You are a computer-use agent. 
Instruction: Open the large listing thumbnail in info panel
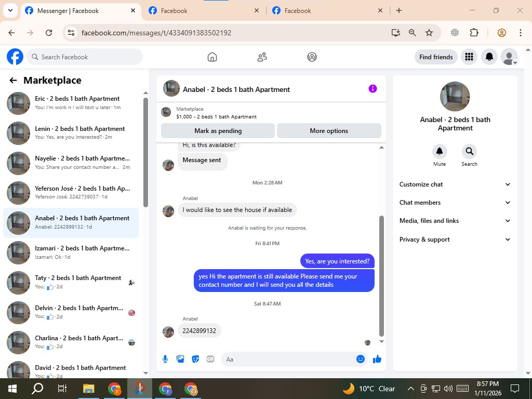click(x=455, y=96)
